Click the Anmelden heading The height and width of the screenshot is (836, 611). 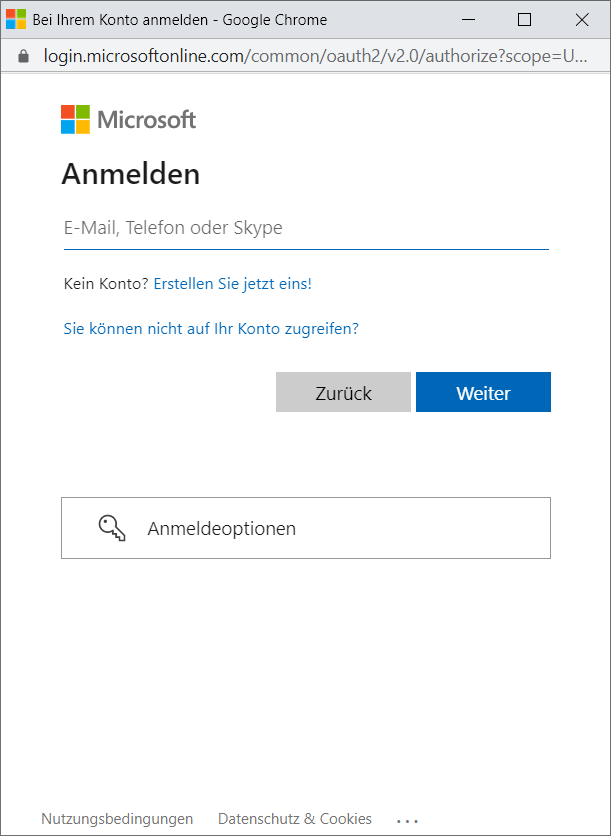(131, 173)
